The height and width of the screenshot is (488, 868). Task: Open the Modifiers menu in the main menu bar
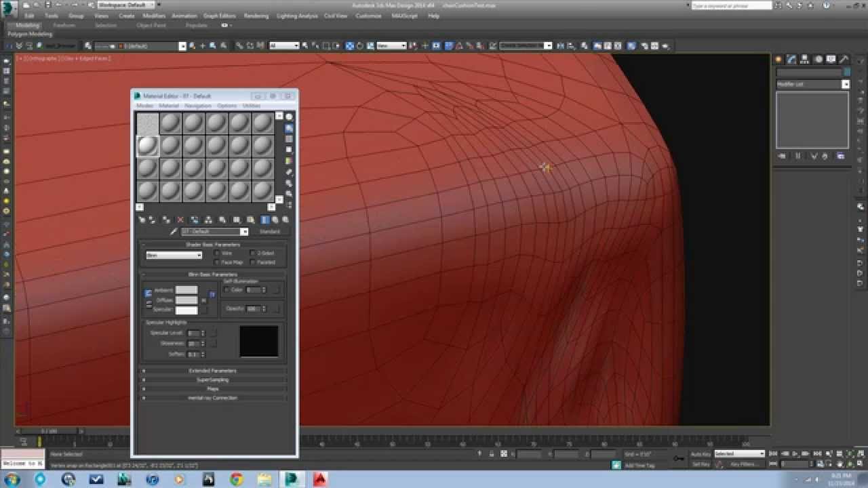tap(154, 16)
